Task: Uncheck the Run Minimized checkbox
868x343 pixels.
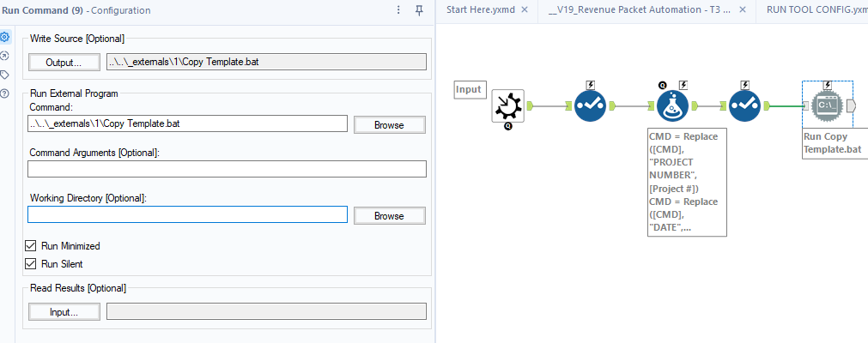Action: coord(32,246)
